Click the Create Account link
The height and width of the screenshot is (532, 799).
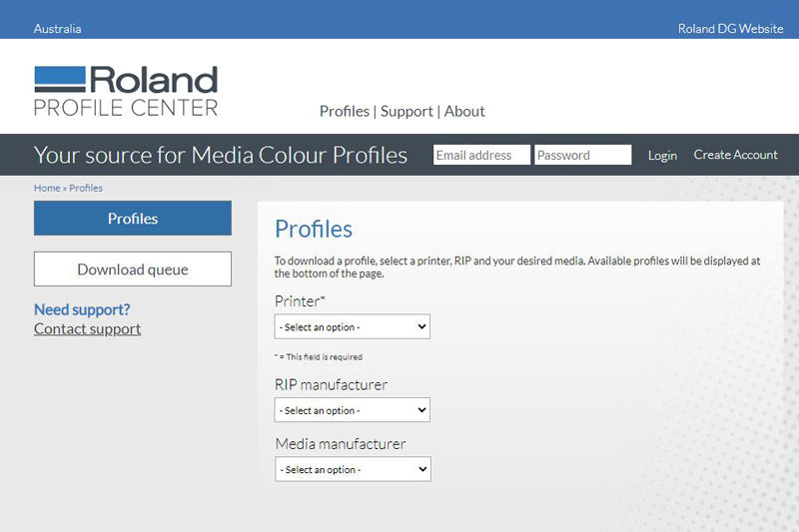click(735, 155)
